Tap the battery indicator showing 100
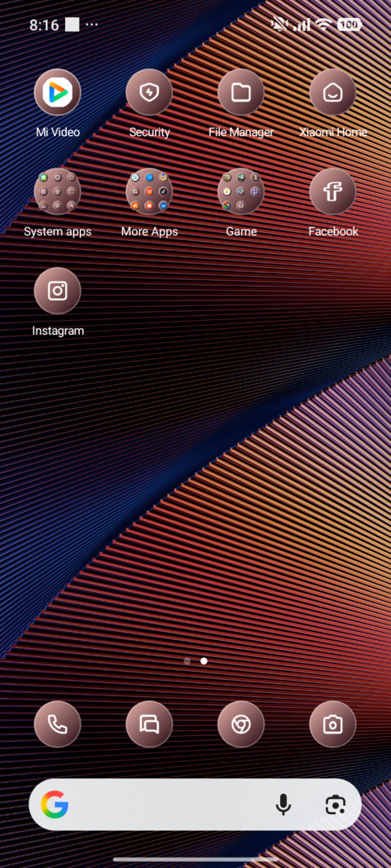Screen dimensions: 391x868 (349, 24)
